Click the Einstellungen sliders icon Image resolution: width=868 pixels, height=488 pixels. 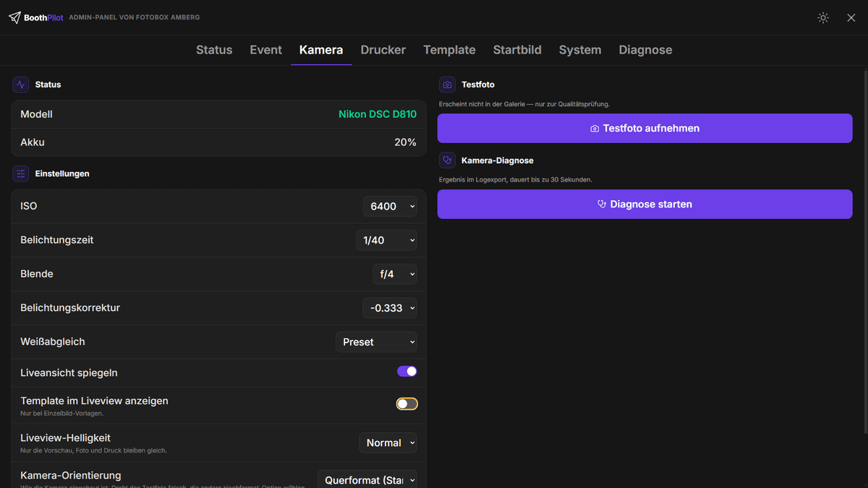(x=20, y=174)
